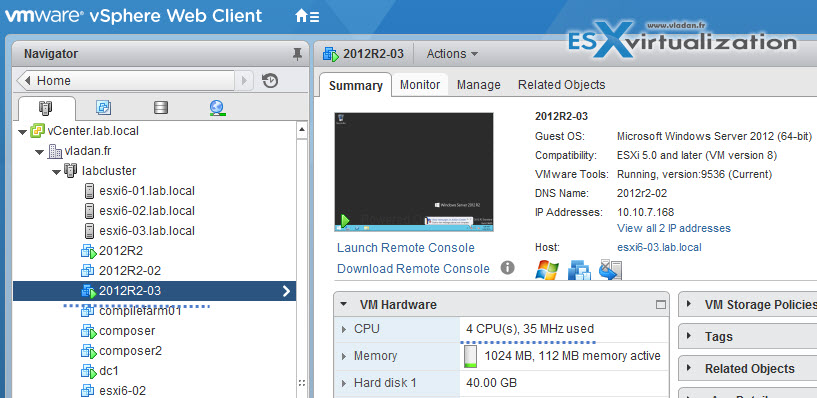Click the DNS name value 2012r2-02
Image resolution: width=817 pixels, height=398 pixels.
[642, 193]
